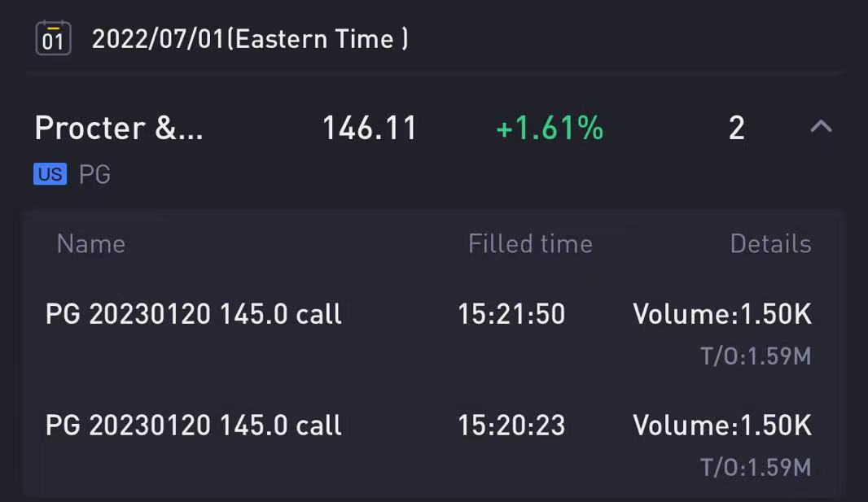This screenshot has height=502, width=868.
Task: Click the PG ticker symbol
Action: 94,175
